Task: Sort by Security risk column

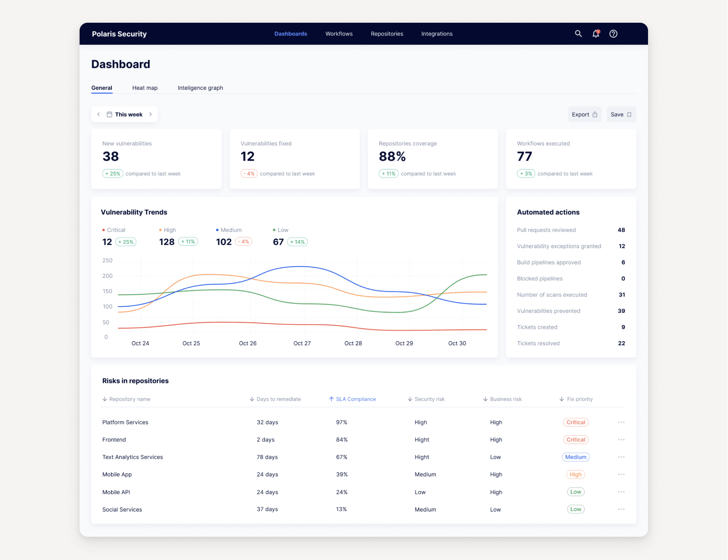Action: [426, 399]
